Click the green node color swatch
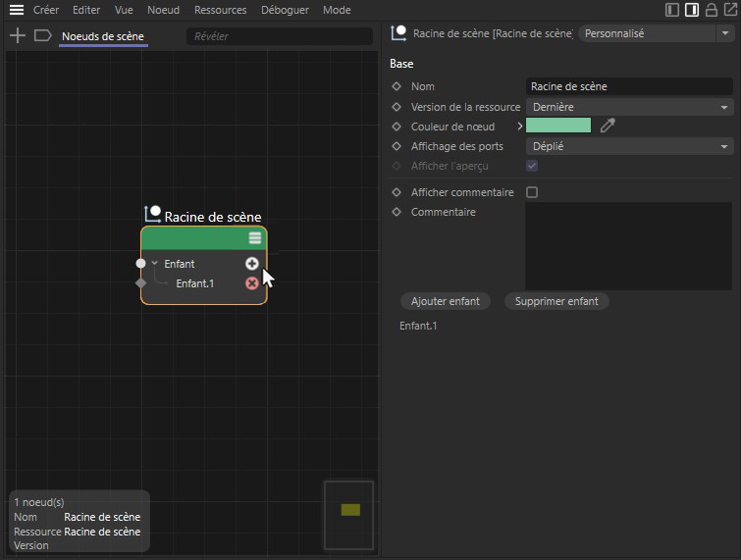 tap(558, 126)
